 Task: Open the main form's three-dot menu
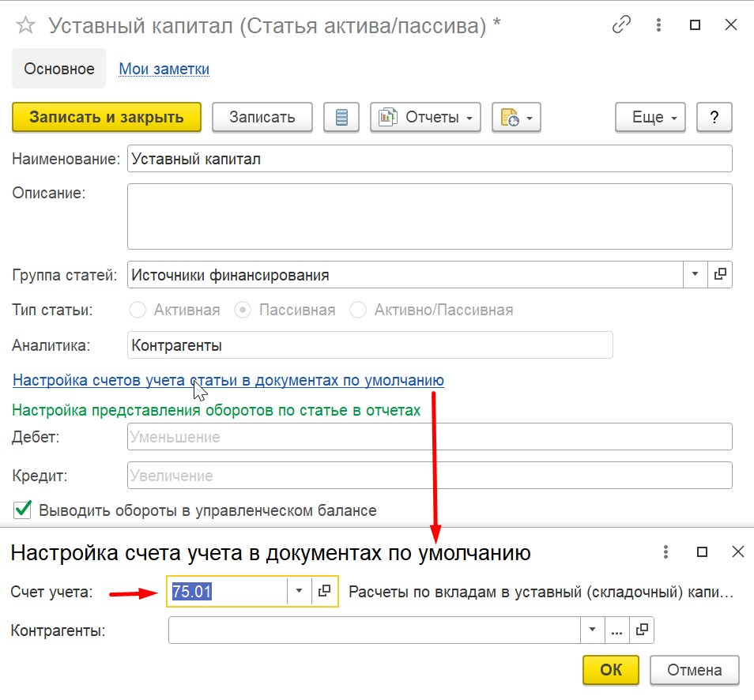(658, 24)
